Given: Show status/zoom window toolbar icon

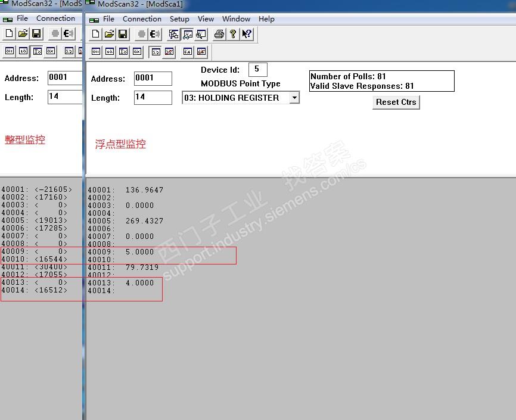Looking at the screenshot, I should (201, 34).
